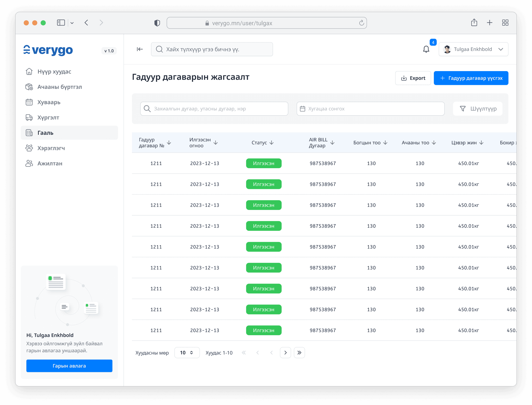Click the Хугацаа сонгох date field
Viewport: 532px width, 405px height.
tap(370, 109)
